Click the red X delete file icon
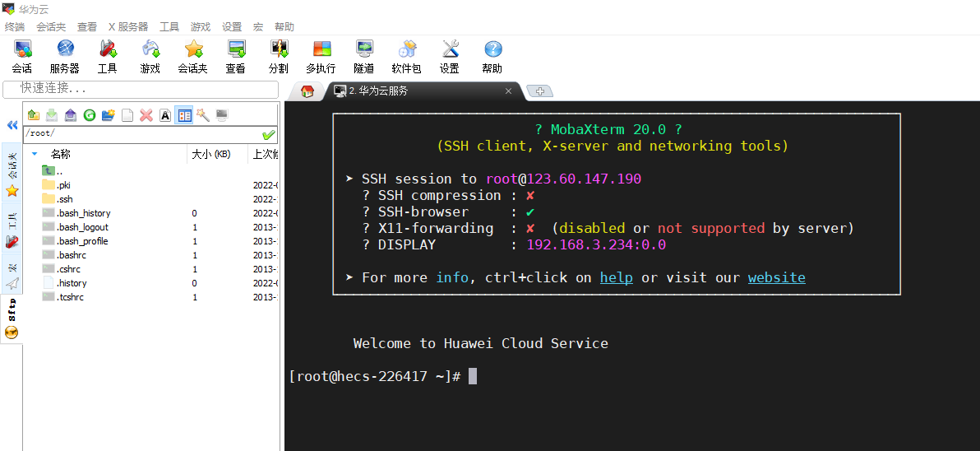 (x=146, y=115)
